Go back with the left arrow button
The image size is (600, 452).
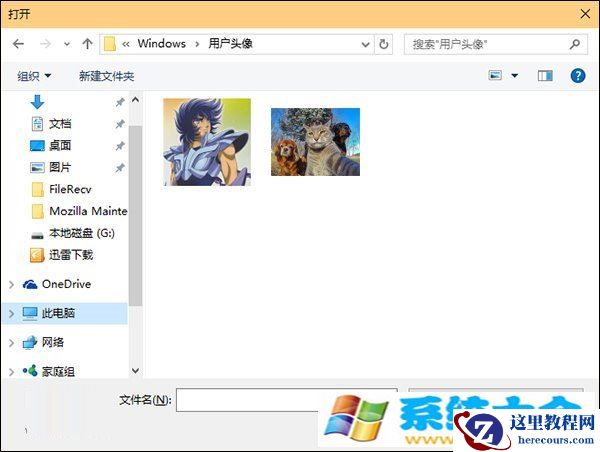click(x=18, y=44)
